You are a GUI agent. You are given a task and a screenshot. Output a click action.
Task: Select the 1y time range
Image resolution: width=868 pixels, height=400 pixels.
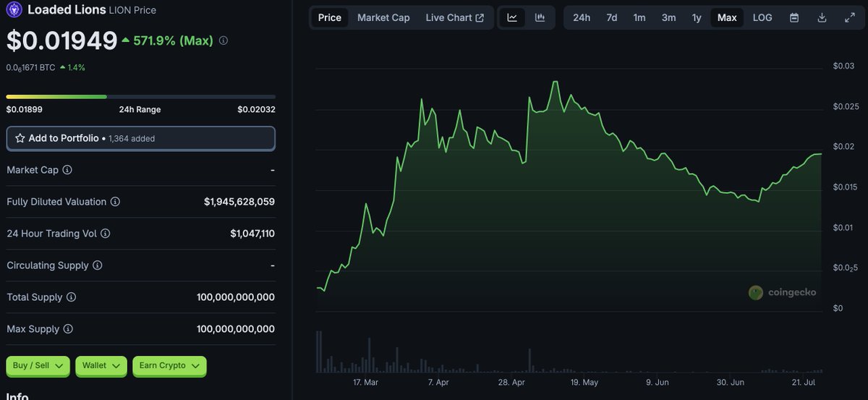coord(697,17)
